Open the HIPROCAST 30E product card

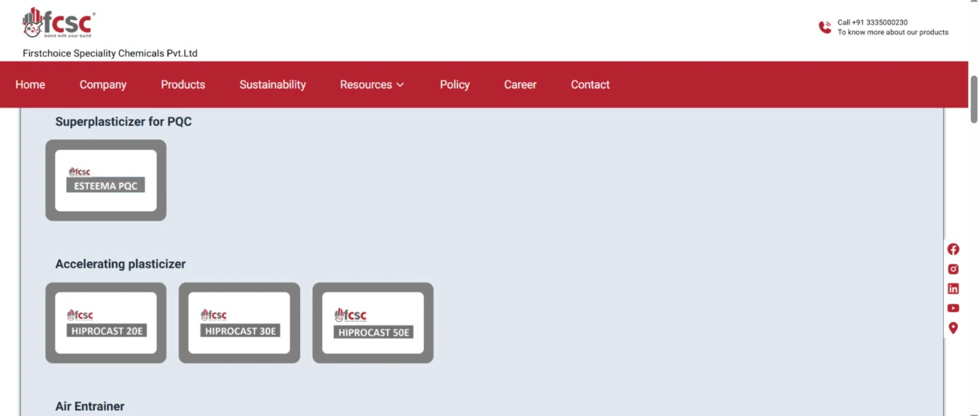[239, 323]
